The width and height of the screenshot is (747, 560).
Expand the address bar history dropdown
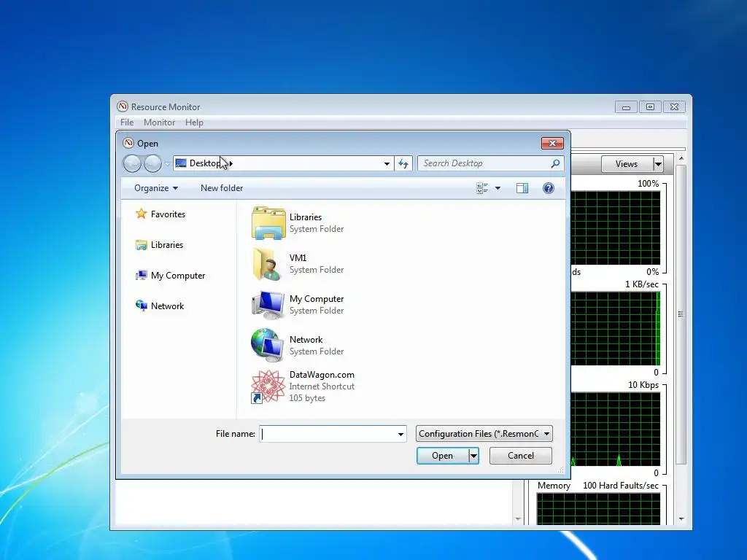[x=387, y=164]
